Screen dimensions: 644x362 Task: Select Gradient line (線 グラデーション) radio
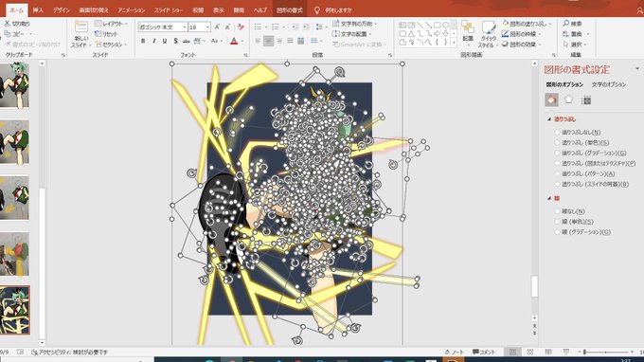tap(557, 232)
